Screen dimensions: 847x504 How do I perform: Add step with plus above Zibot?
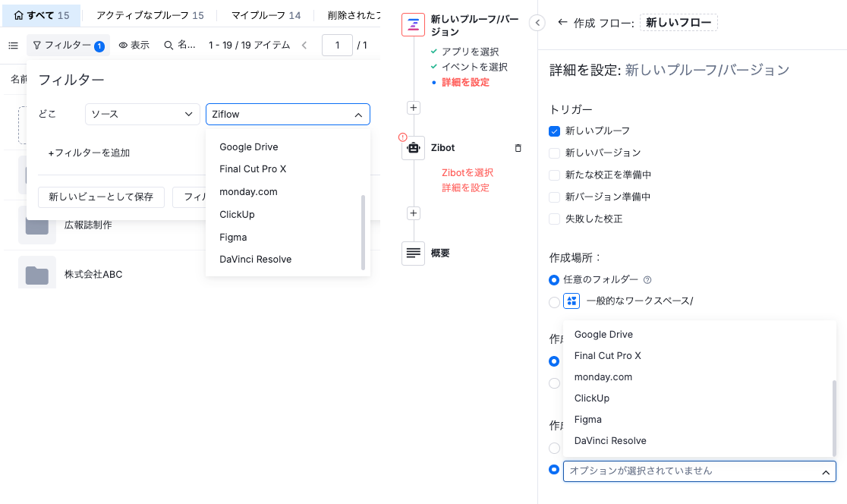tap(413, 108)
